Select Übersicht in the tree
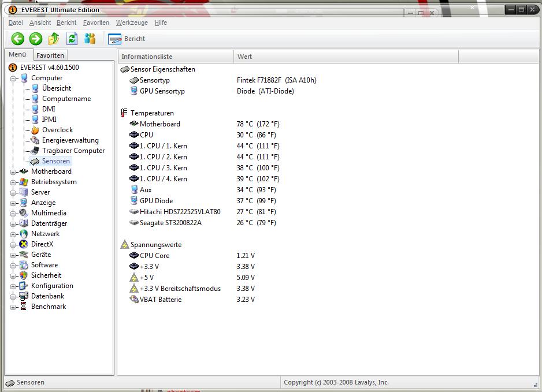 [57, 88]
